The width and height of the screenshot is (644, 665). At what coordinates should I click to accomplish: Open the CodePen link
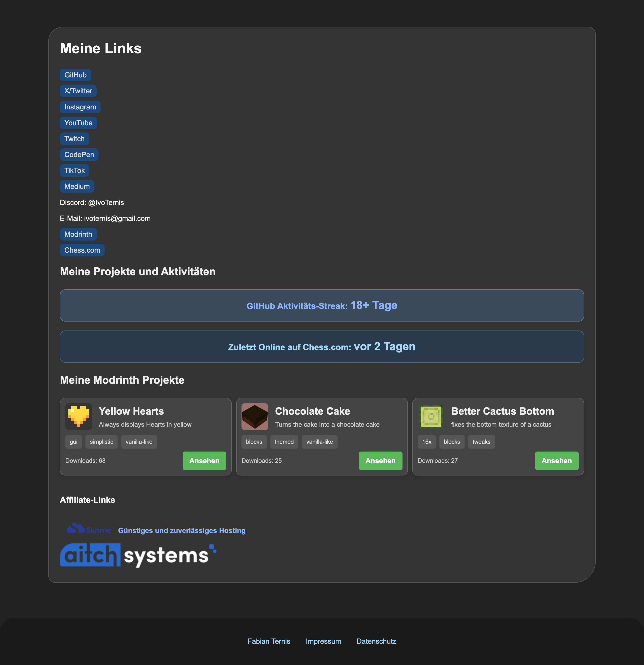[79, 155]
